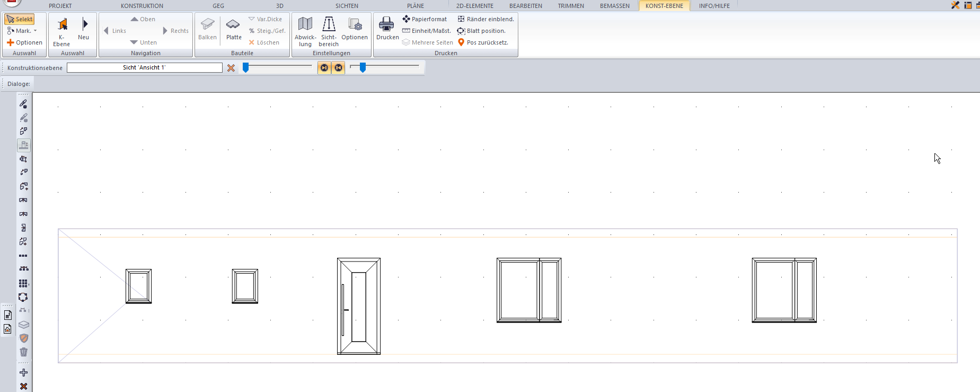
Task: Insert a Platte component
Action: pyautogui.click(x=233, y=30)
